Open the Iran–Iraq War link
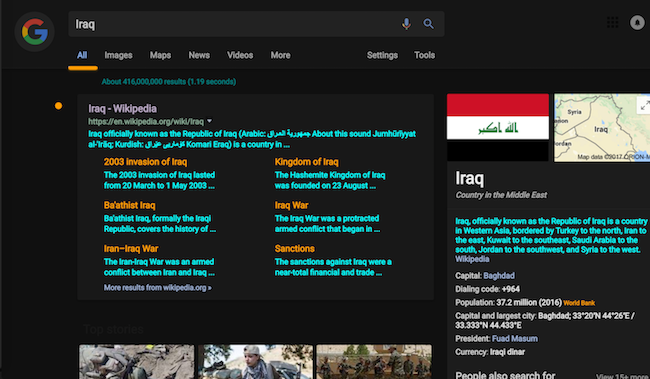Image resolution: width=650 pixels, height=379 pixels. pyautogui.click(x=131, y=249)
